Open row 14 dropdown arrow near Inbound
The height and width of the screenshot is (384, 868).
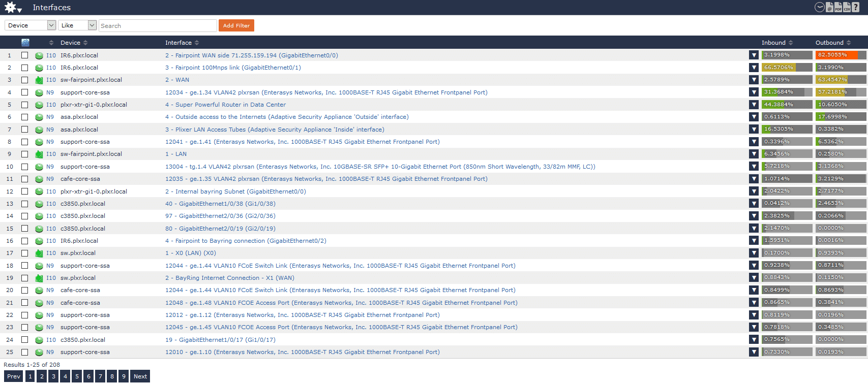tap(754, 216)
